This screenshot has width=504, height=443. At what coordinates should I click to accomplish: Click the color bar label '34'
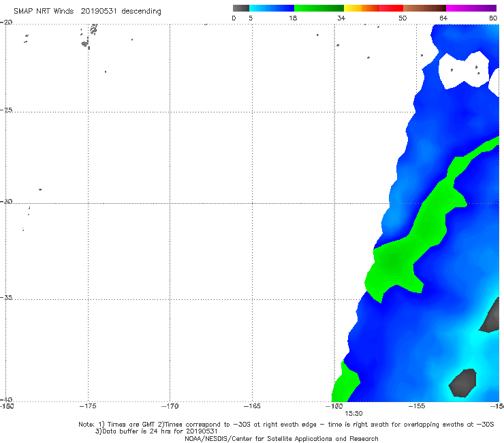(x=341, y=18)
